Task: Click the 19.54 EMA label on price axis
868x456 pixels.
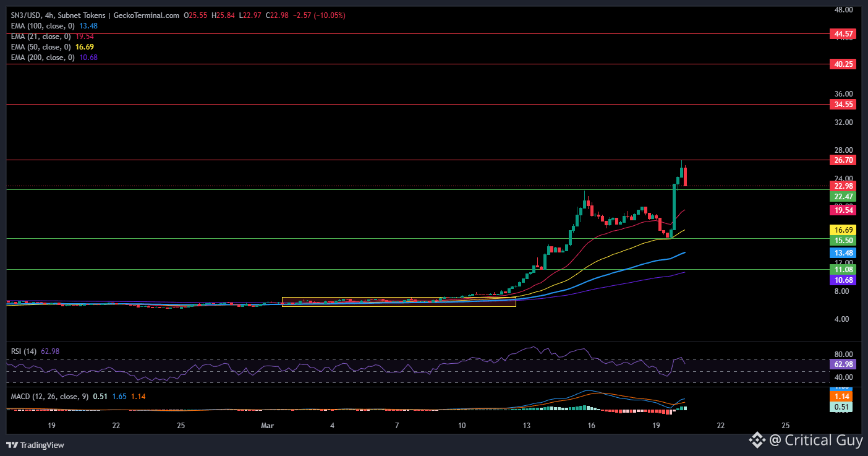Action: tap(844, 210)
